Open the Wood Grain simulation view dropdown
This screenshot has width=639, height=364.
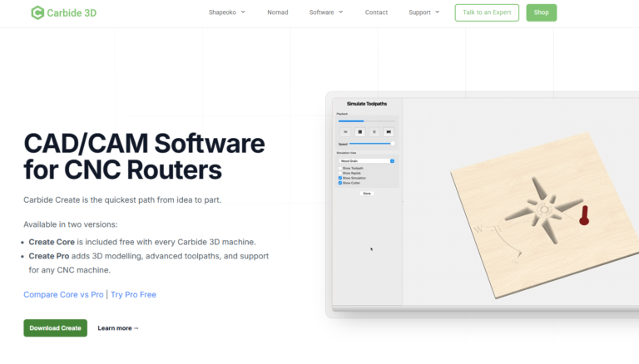(x=367, y=161)
